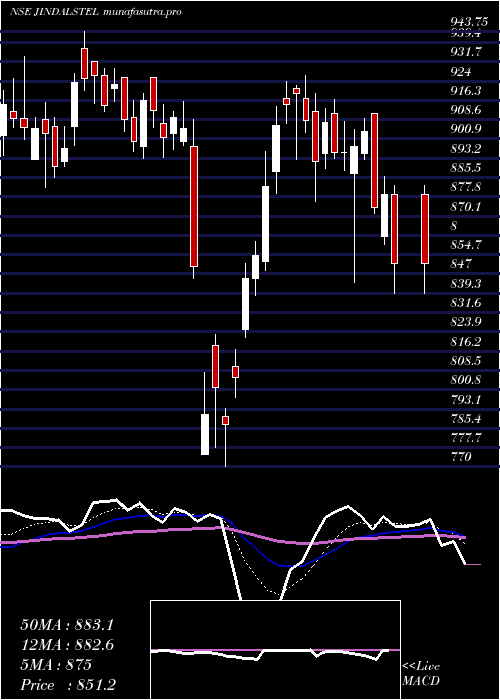Click the 831.6 price axis label
The width and height of the screenshot is (500, 700).
pyautogui.click(x=467, y=303)
